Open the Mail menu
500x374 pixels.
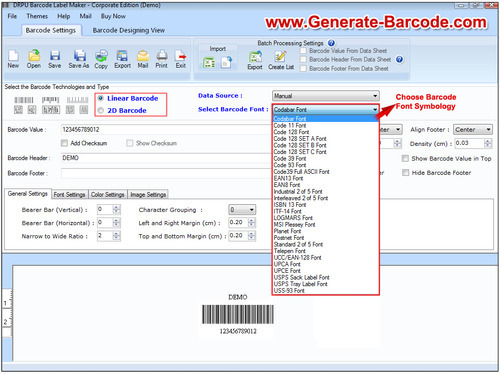click(x=85, y=16)
